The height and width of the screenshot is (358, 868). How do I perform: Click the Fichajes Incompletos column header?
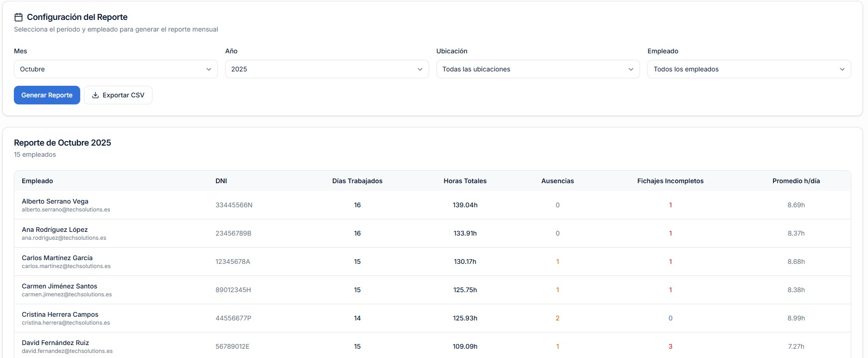670,181
